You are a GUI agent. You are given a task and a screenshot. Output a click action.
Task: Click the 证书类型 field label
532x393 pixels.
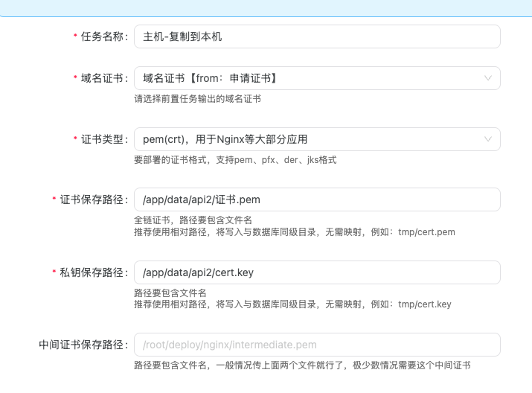click(x=104, y=139)
